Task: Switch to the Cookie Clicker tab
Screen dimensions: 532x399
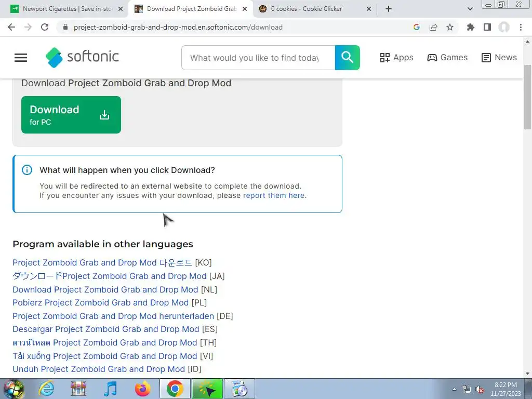Action: (307, 9)
